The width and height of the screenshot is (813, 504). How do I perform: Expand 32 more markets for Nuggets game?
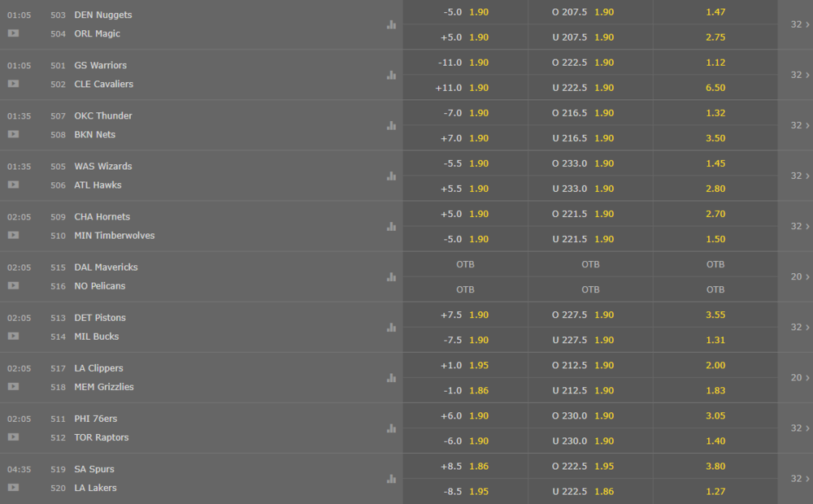pos(800,24)
